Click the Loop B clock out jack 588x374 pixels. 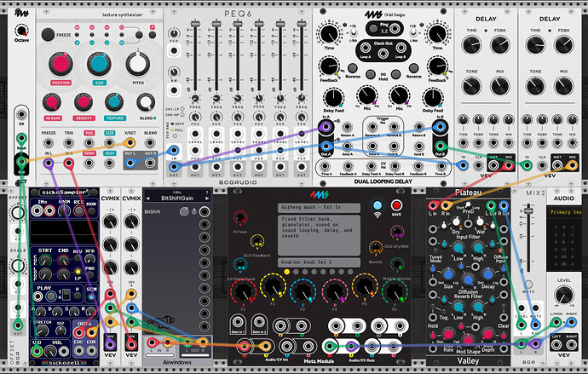click(x=401, y=48)
